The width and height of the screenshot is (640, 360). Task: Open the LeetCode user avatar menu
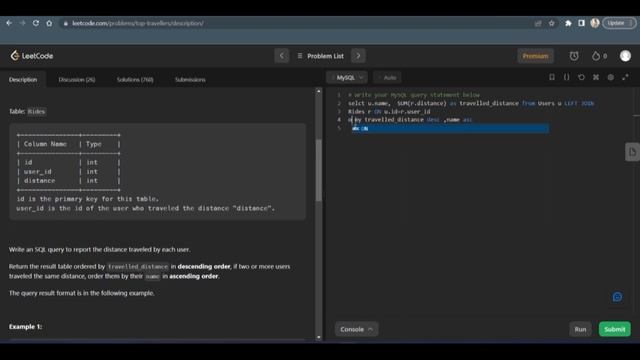pos(625,56)
